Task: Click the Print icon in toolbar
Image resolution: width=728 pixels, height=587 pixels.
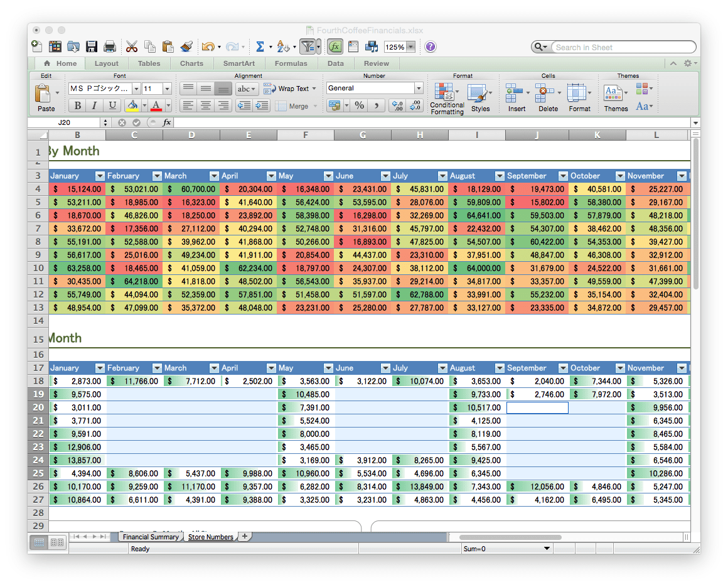Action: point(110,46)
